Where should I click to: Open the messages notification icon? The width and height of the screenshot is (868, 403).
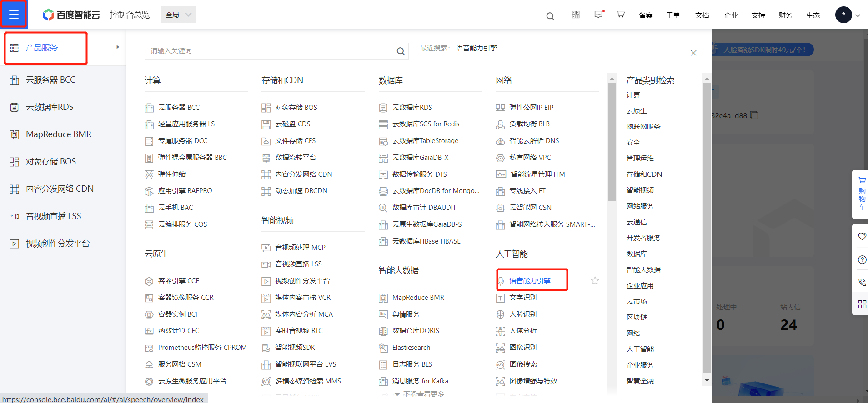click(599, 15)
